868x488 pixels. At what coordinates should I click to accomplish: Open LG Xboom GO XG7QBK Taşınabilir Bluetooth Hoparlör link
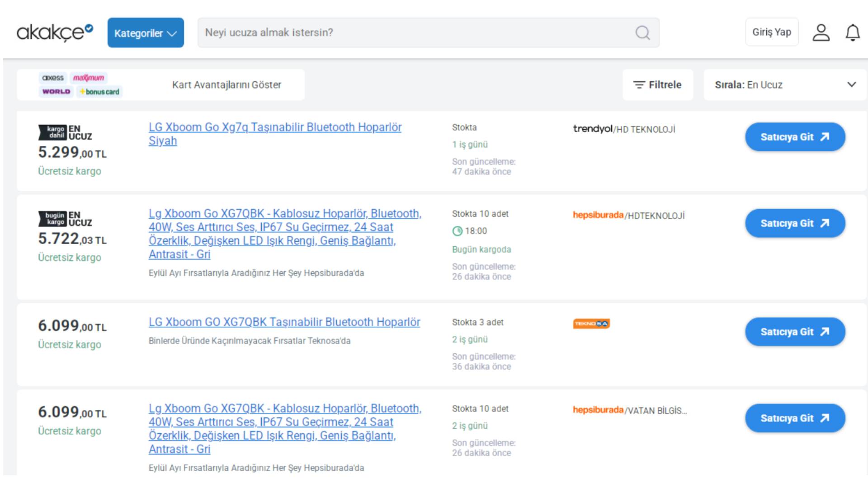point(284,322)
